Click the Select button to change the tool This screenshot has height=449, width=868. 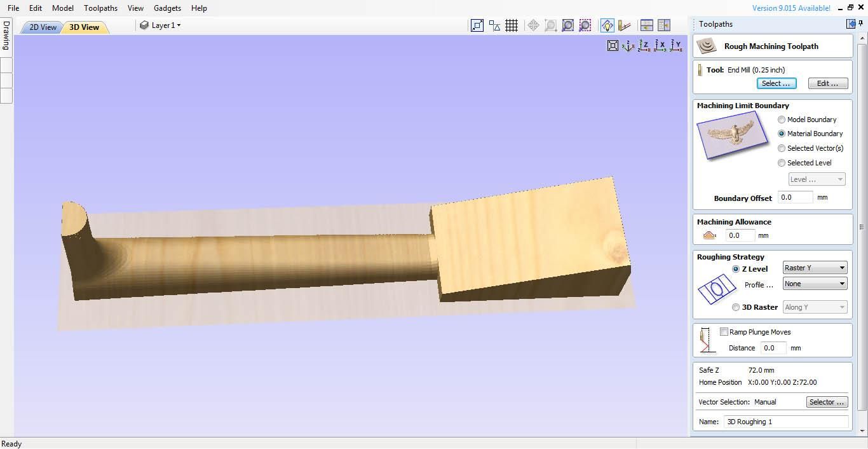pyautogui.click(x=776, y=83)
